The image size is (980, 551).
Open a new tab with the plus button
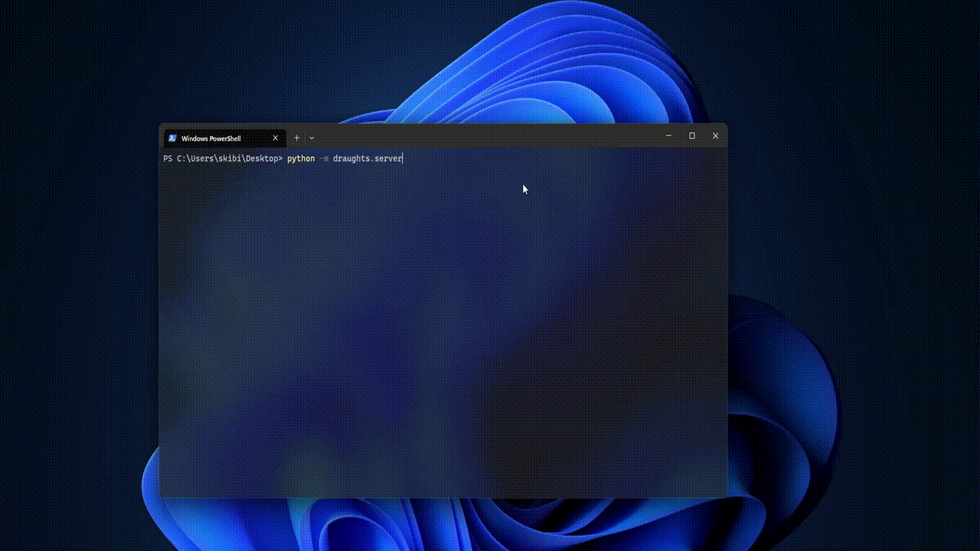click(296, 138)
